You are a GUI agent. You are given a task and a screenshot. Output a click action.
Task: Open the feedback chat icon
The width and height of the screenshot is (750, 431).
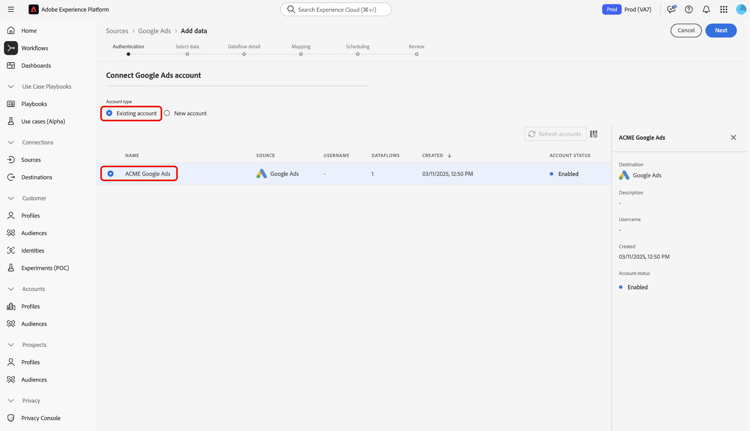click(671, 9)
